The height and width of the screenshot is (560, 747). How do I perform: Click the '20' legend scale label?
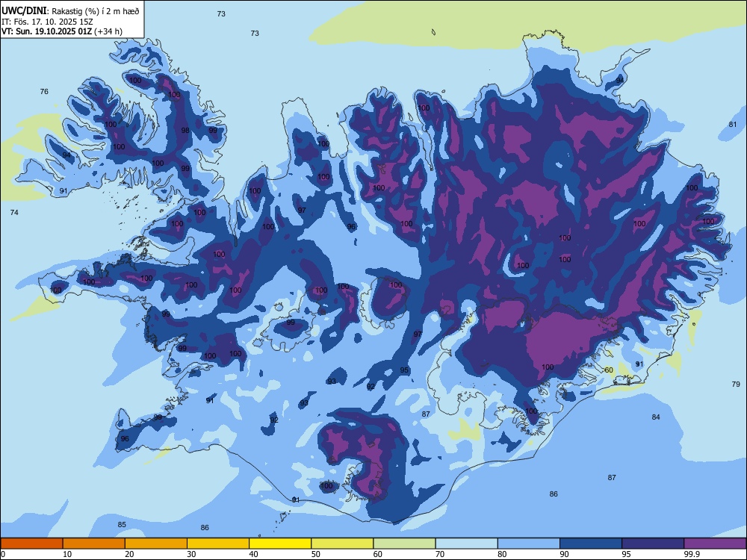[129, 554]
